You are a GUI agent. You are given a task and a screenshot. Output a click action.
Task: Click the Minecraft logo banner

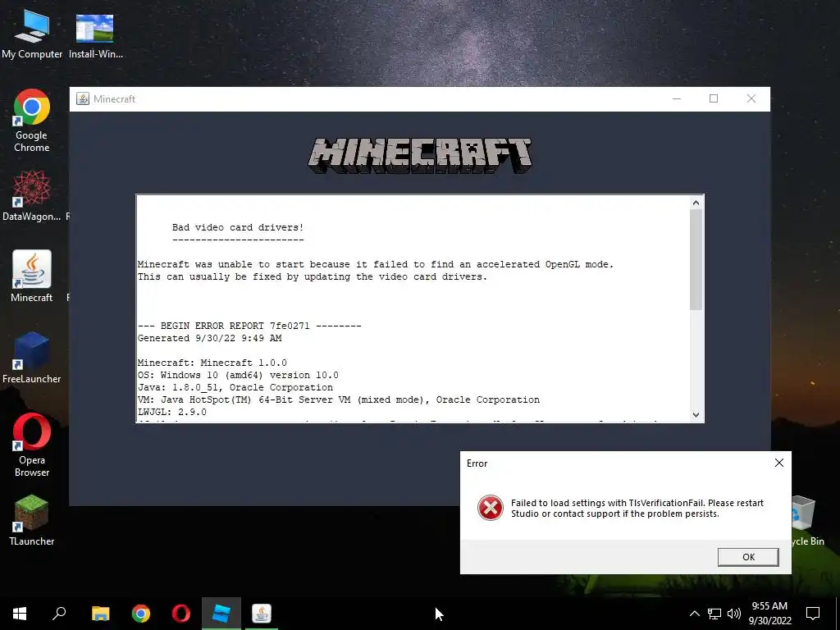pos(420,155)
